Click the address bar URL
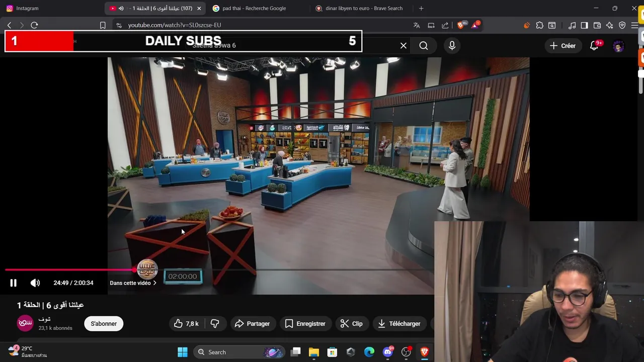644x362 pixels. (x=175, y=25)
